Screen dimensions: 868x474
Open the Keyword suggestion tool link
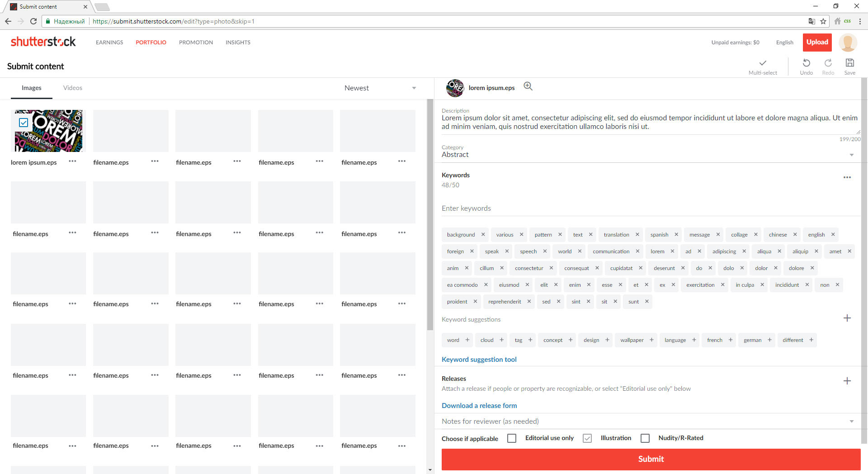[x=479, y=359]
